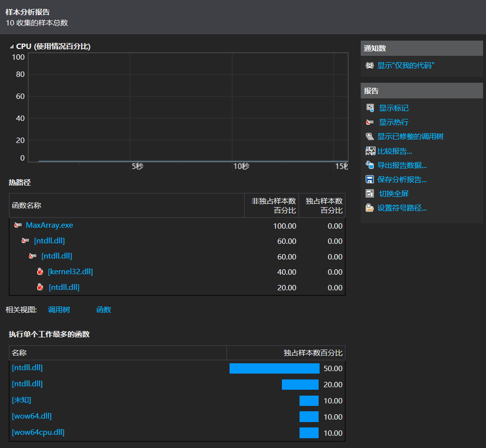
Task: Click the flame icon beside [kernel32.dll]
Action: [40, 272]
